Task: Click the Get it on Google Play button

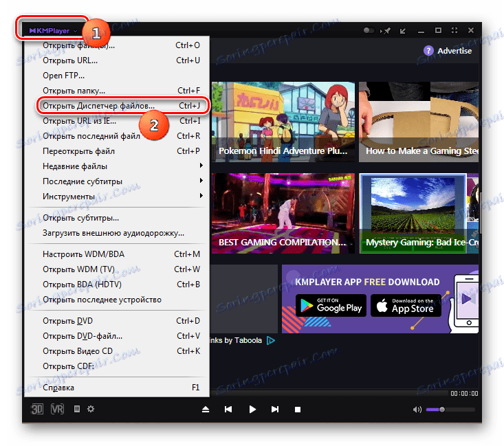Action: [331, 306]
